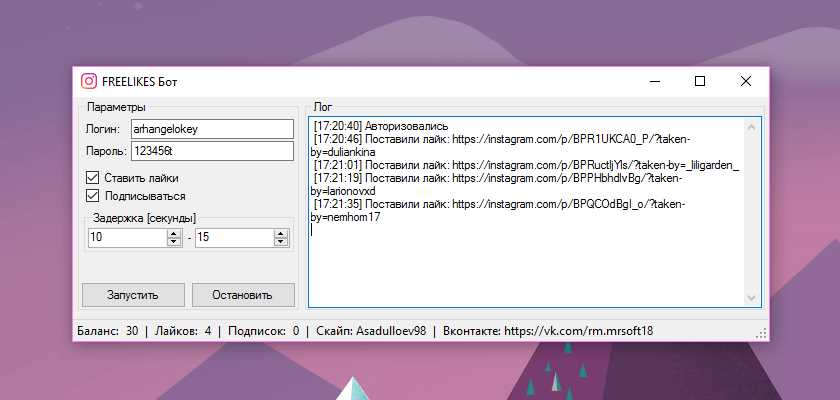Close the FREELIKES Бот window
The height and width of the screenshot is (400, 840).
pos(746,81)
